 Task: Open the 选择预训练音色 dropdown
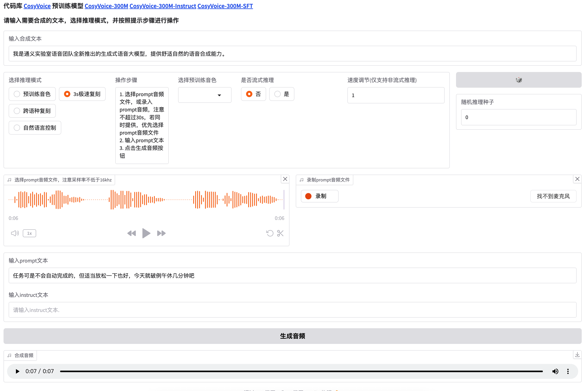205,95
